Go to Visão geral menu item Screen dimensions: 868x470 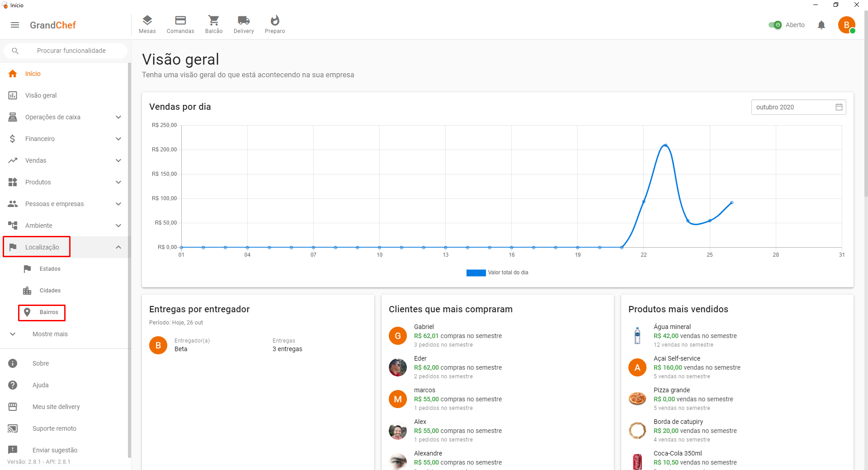click(41, 95)
